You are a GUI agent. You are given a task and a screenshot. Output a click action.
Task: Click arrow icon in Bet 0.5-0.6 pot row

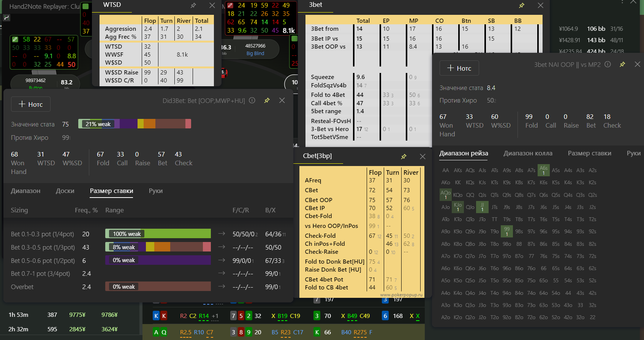(x=222, y=260)
